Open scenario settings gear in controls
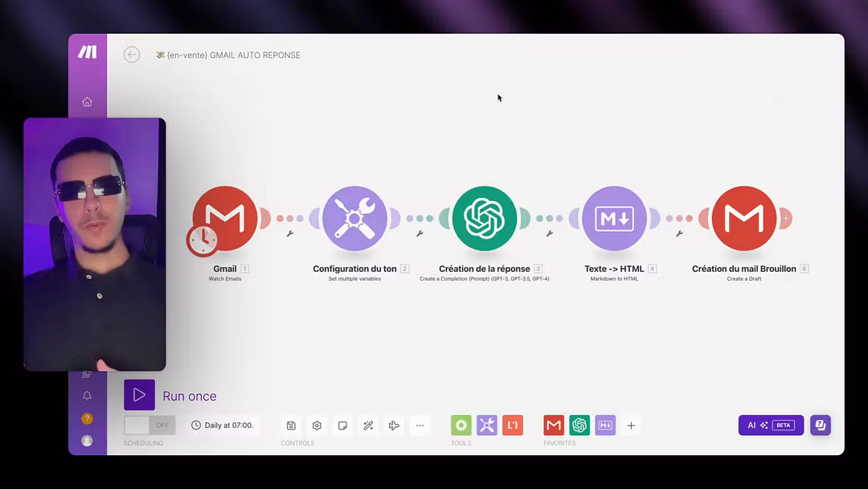Screen dimensions: 868x489 click(317, 425)
